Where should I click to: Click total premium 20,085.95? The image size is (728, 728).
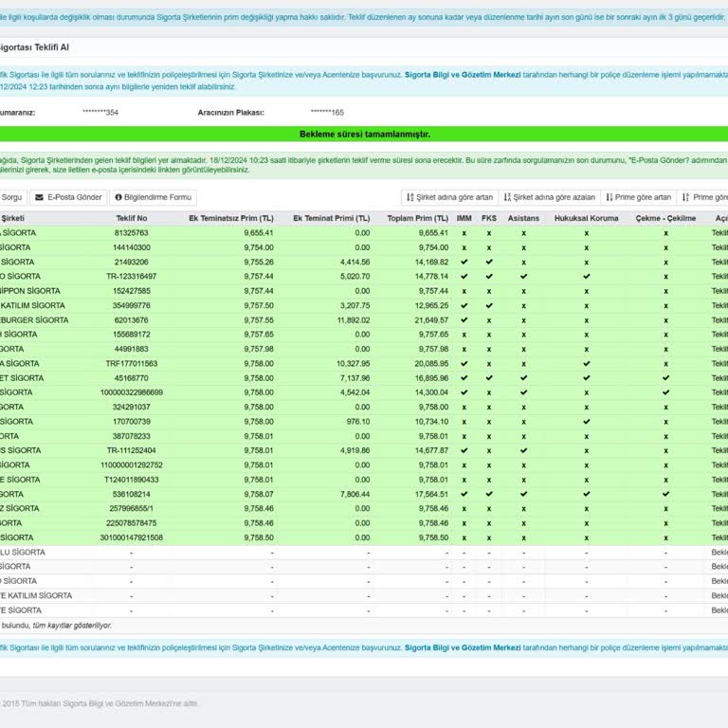pyautogui.click(x=432, y=364)
